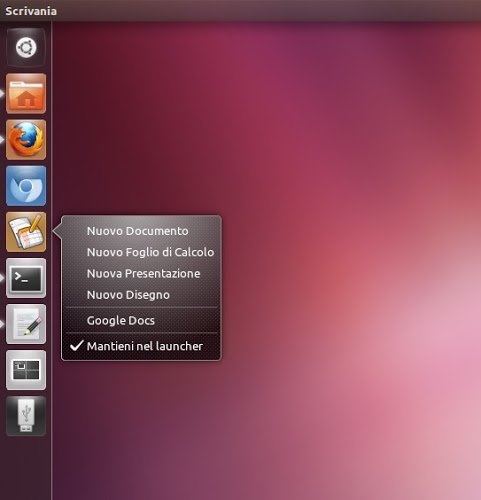Screen dimensions: 481x500
Task: Launch the Chromium browser icon
Action: 26,186
